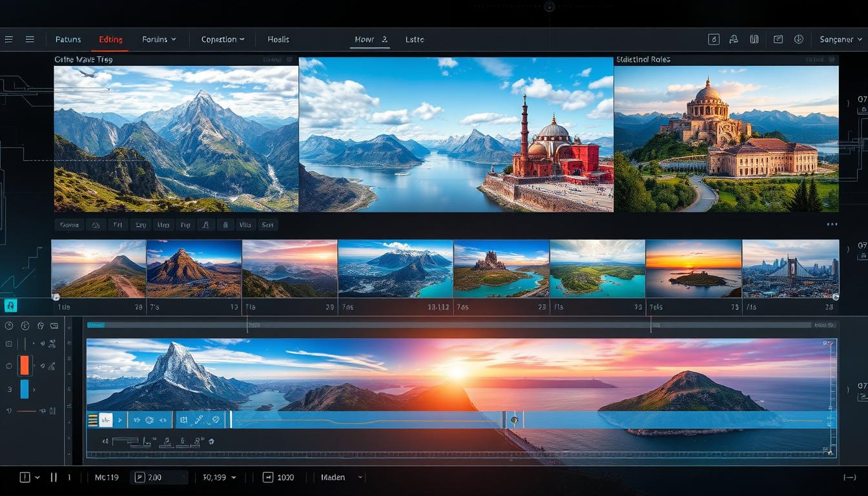Select the pen edit tool on timeline

tap(199, 420)
